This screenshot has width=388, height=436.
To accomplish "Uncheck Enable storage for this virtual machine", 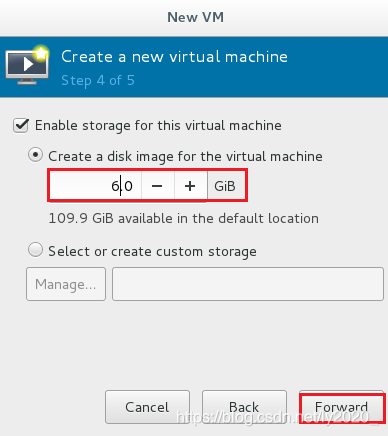I will point(21,126).
